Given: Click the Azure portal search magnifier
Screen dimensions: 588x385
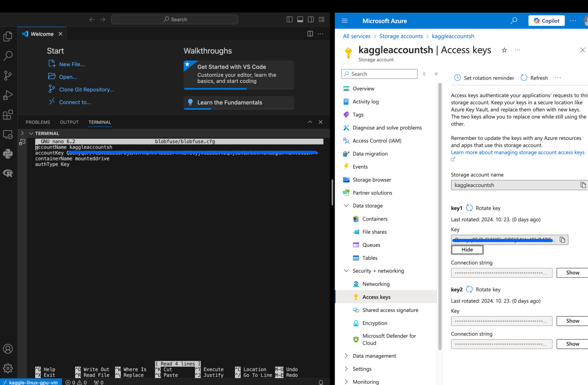Looking at the screenshot, I should point(514,21).
